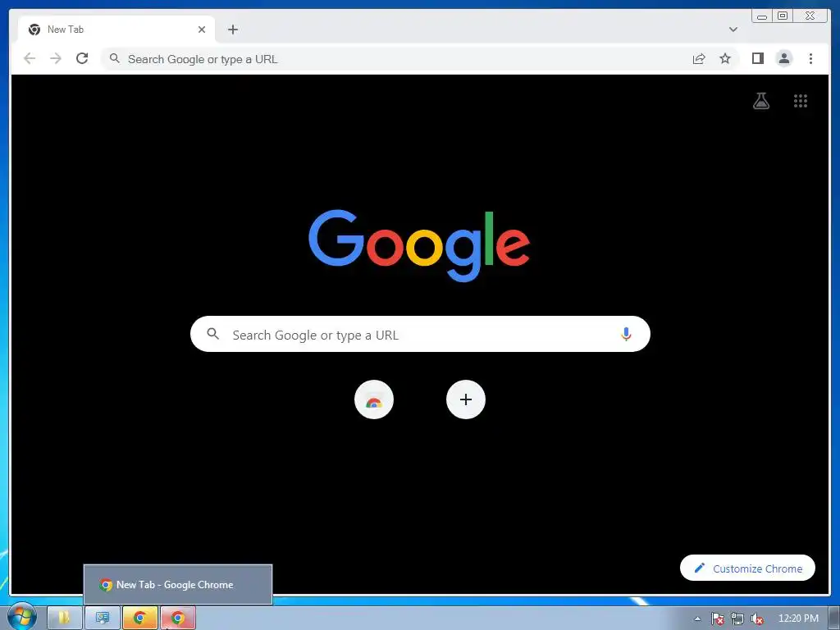Go forward using the forward arrow
This screenshot has width=840, height=630.
pyautogui.click(x=56, y=58)
